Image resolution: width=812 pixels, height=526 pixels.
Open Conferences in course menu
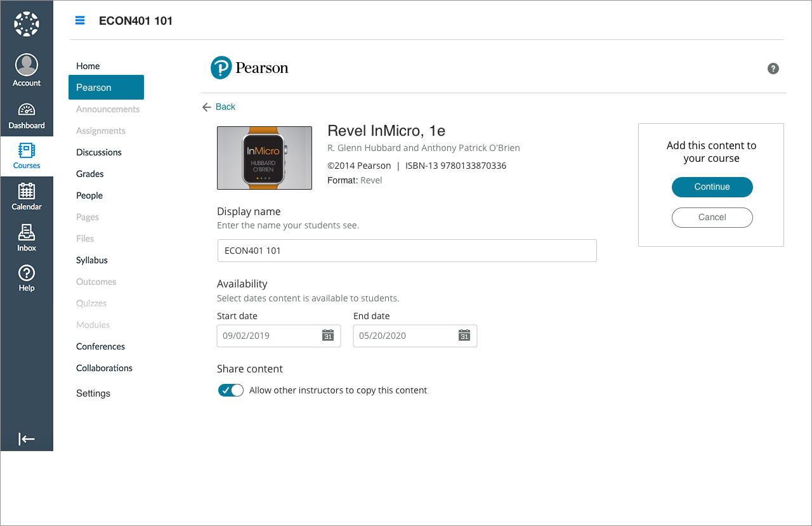[101, 346]
